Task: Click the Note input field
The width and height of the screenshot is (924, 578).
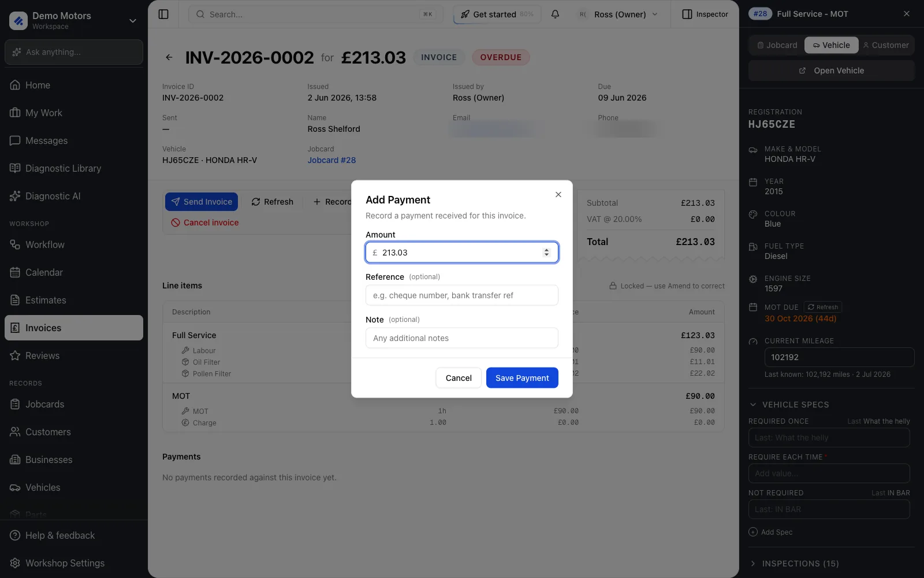Action: (462, 338)
